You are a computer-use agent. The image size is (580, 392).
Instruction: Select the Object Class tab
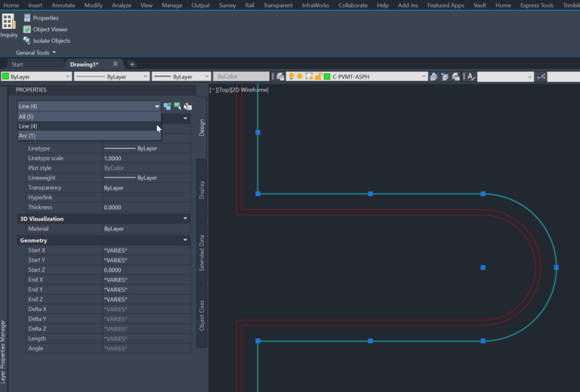(x=202, y=316)
